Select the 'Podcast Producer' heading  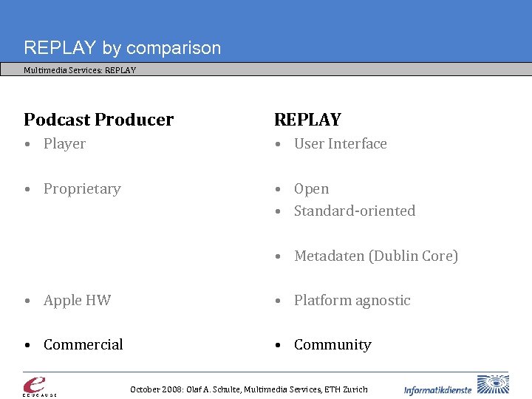[x=99, y=120]
